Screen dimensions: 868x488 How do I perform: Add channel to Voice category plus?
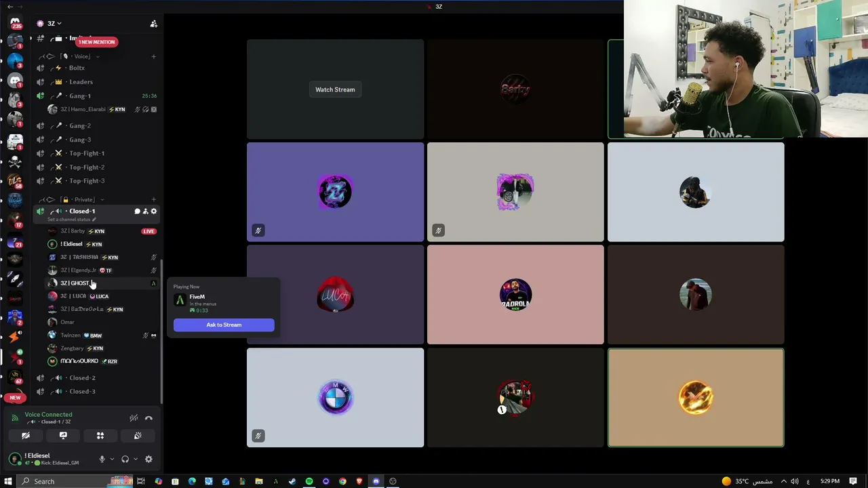click(x=153, y=56)
